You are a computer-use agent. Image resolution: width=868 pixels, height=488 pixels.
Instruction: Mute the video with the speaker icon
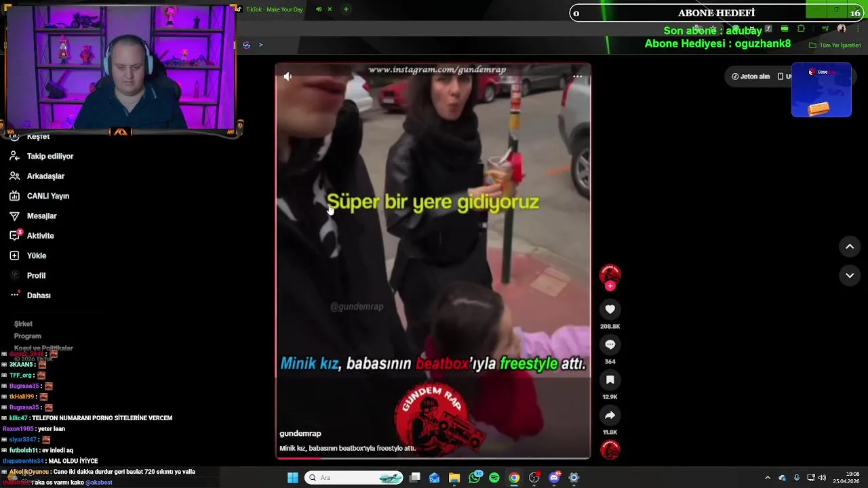click(288, 77)
